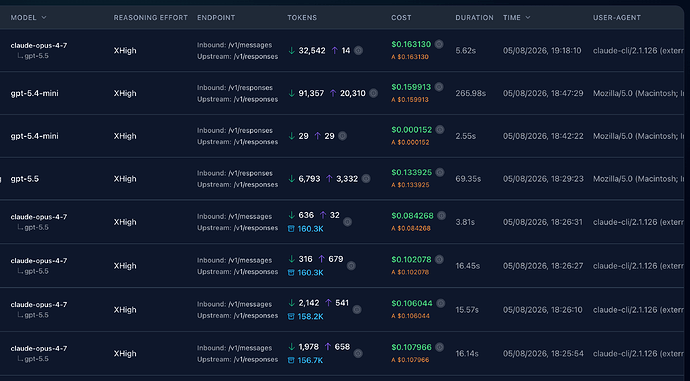
Task: Click info icon next to 20,310 tokens
Action: 374,93
